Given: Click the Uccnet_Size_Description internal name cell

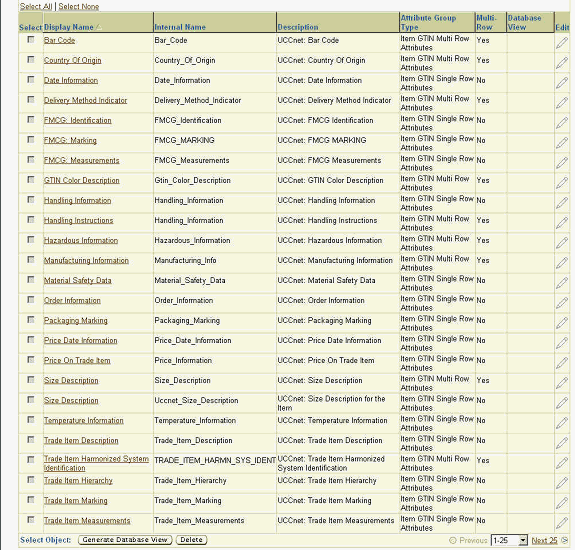Looking at the screenshot, I should pos(196,400).
